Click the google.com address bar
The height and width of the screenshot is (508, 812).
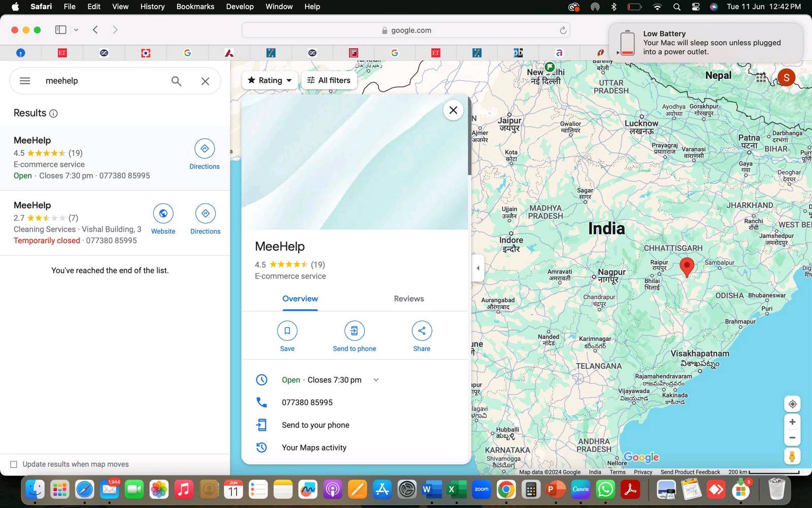(x=405, y=30)
